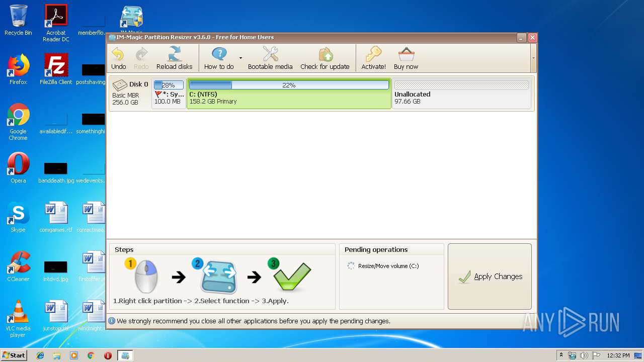Image resolution: width=644 pixels, height=362 pixels.
Task: Open the Recycle Bin on desktop
Action: [18, 20]
